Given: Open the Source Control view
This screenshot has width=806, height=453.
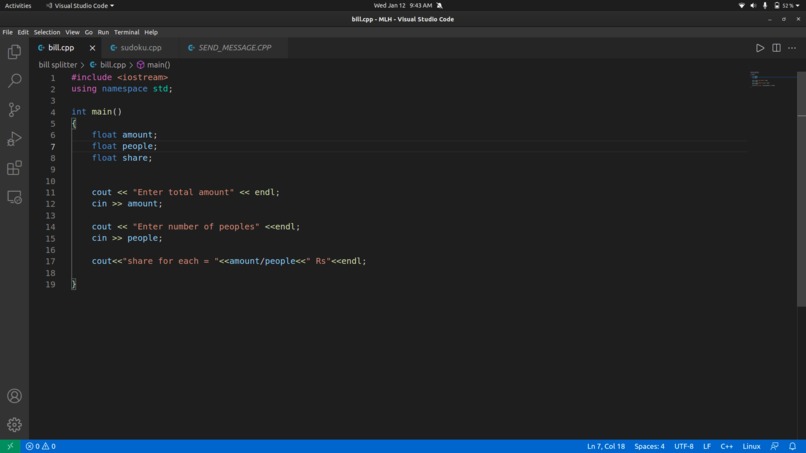Looking at the screenshot, I should tap(14, 110).
